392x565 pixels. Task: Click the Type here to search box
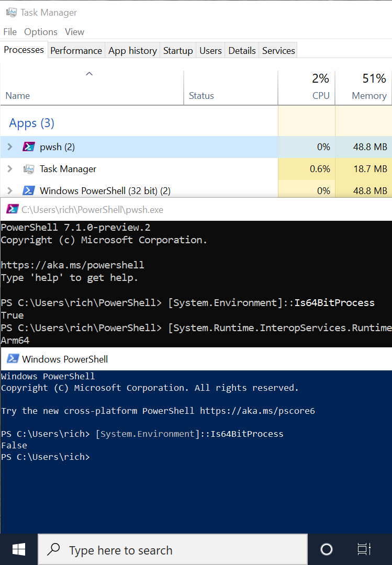click(173, 550)
